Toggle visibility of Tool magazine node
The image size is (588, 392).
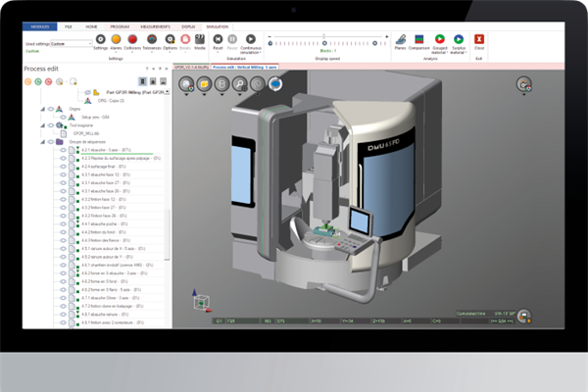(x=51, y=125)
